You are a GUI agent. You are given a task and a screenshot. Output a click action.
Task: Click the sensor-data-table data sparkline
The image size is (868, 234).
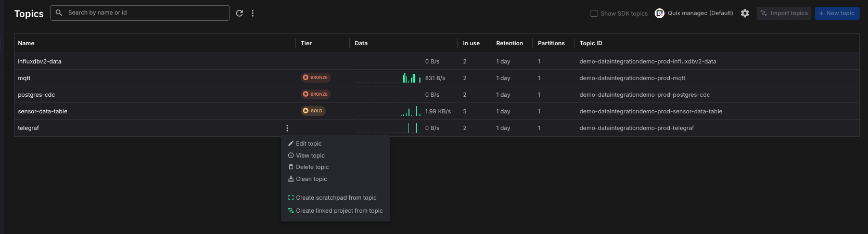pyautogui.click(x=388, y=111)
